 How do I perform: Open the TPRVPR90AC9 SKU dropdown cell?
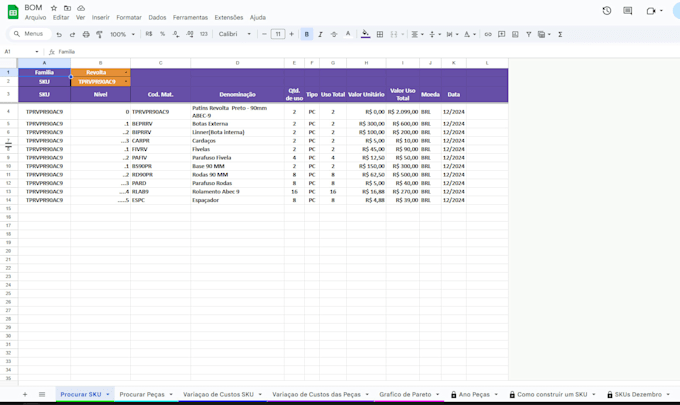pyautogui.click(x=101, y=82)
